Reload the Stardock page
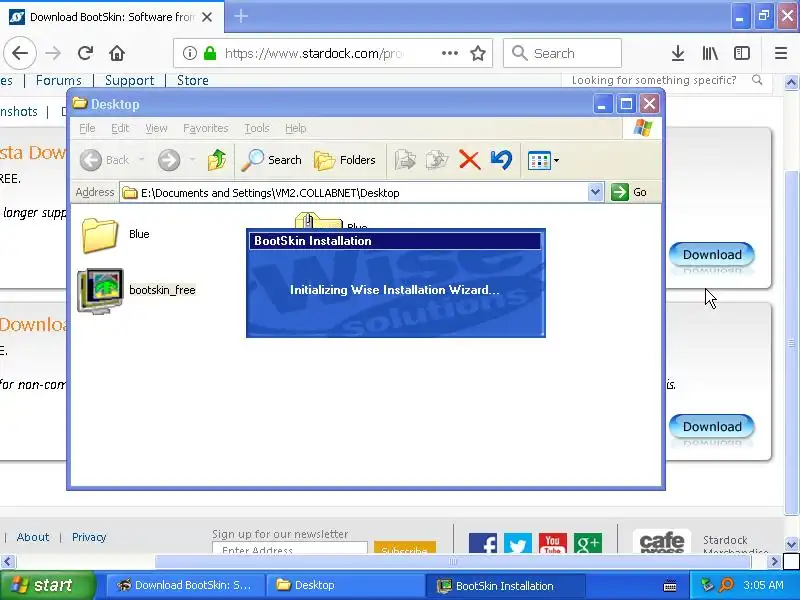 click(x=85, y=53)
